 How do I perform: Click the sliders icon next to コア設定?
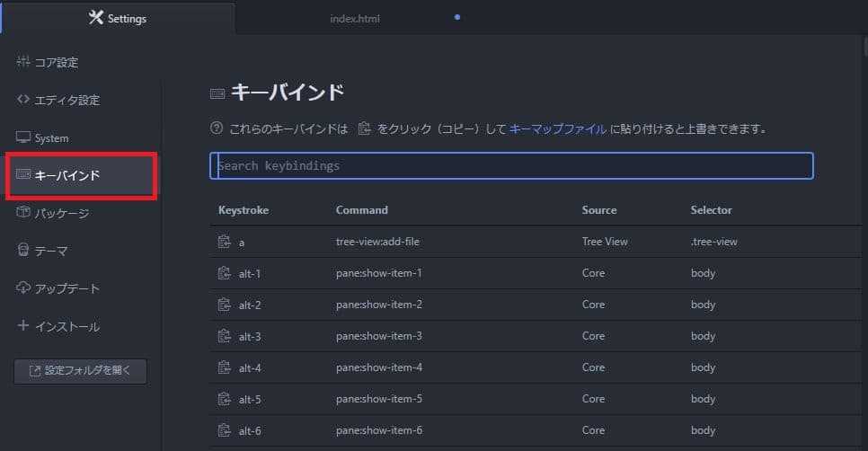23,61
